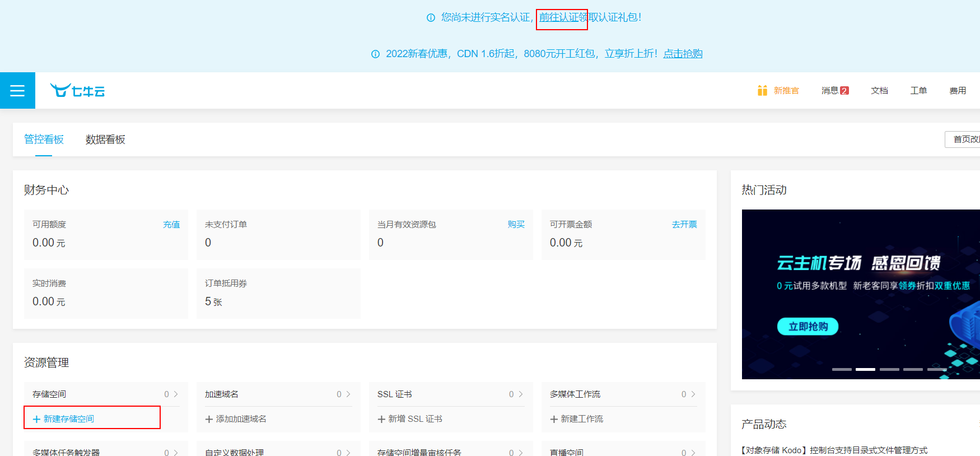Click the 首页改 button at right edge
This screenshot has width=980, height=456.
[963, 139]
